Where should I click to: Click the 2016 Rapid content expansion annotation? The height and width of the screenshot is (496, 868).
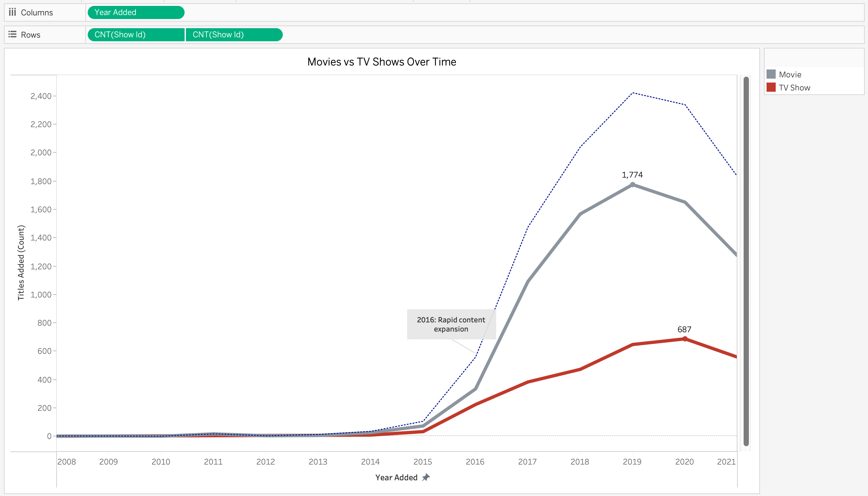tap(451, 324)
